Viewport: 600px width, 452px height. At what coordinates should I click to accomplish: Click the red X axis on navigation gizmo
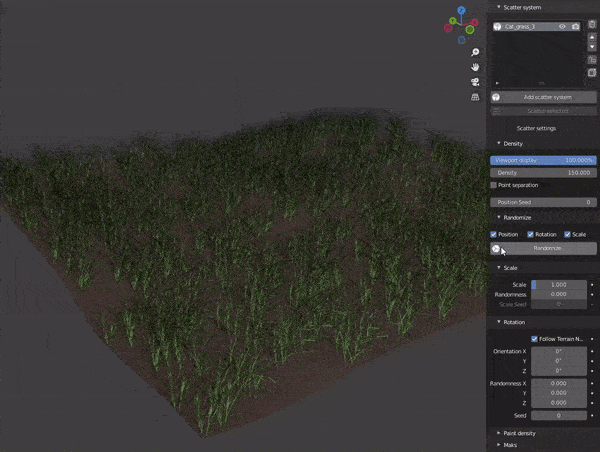(475, 22)
